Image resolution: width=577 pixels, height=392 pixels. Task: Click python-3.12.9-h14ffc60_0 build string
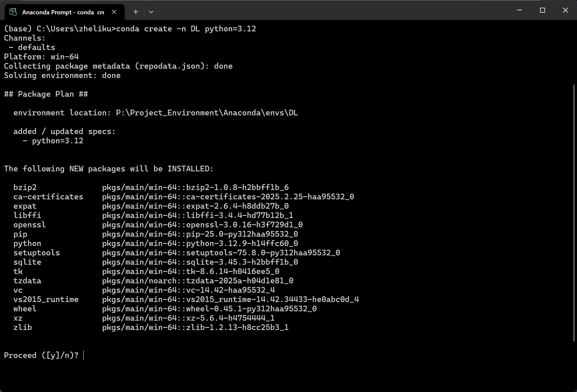[242, 243]
